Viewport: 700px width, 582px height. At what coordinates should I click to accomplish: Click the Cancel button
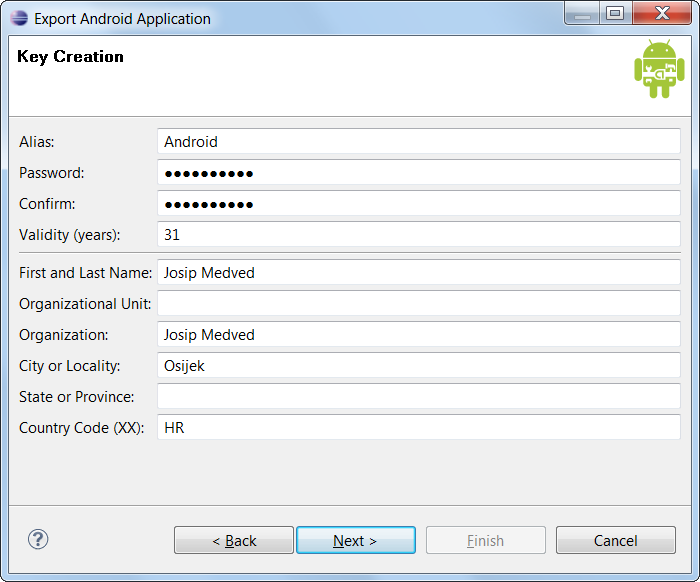click(615, 540)
